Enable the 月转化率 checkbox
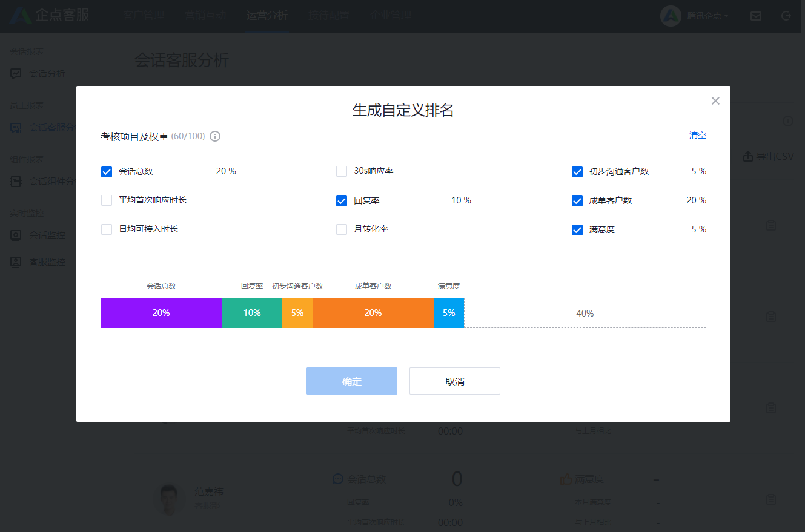Screen dimensions: 805x532 (x=342, y=229)
